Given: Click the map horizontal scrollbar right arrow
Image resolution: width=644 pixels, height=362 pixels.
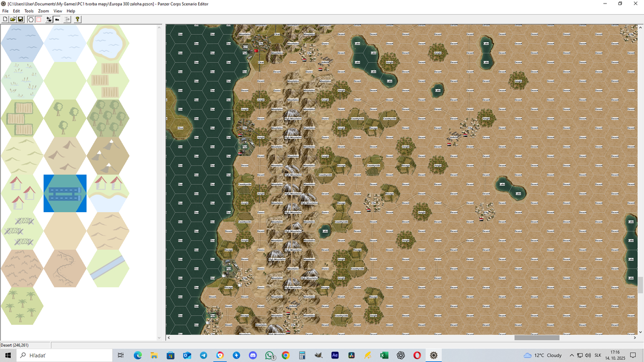Looking at the screenshot, I should click(635, 338).
